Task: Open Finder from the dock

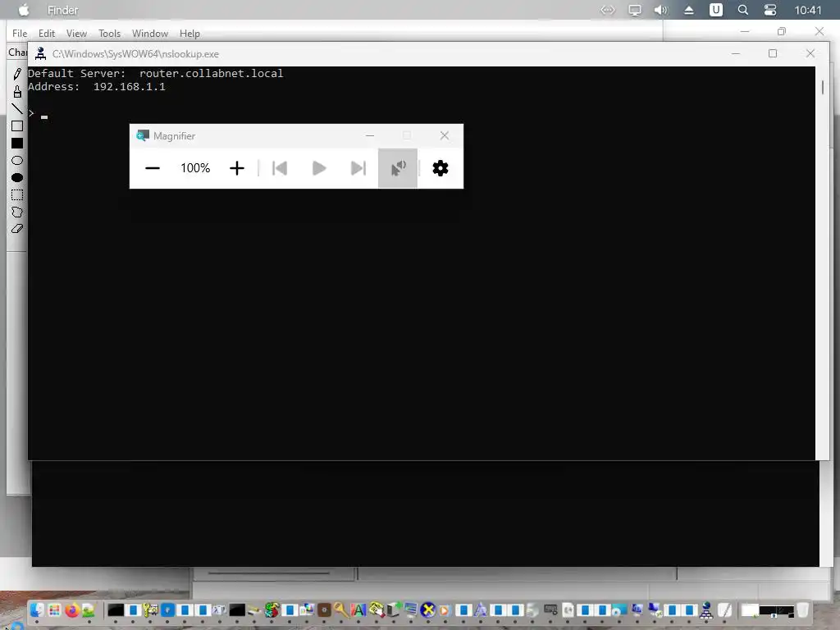Action: point(36,609)
